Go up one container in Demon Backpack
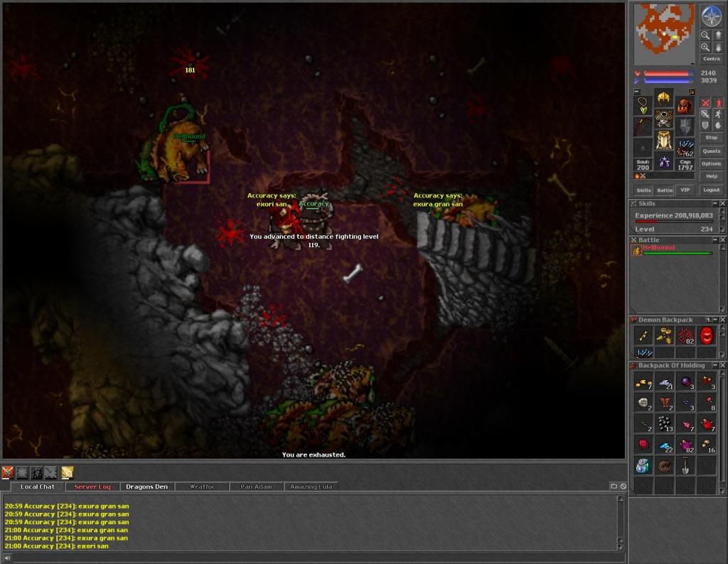The image size is (728, 564). [709, 320]
